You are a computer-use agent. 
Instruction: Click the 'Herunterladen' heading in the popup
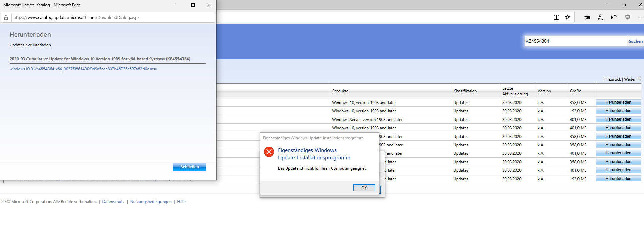[30, 35]
